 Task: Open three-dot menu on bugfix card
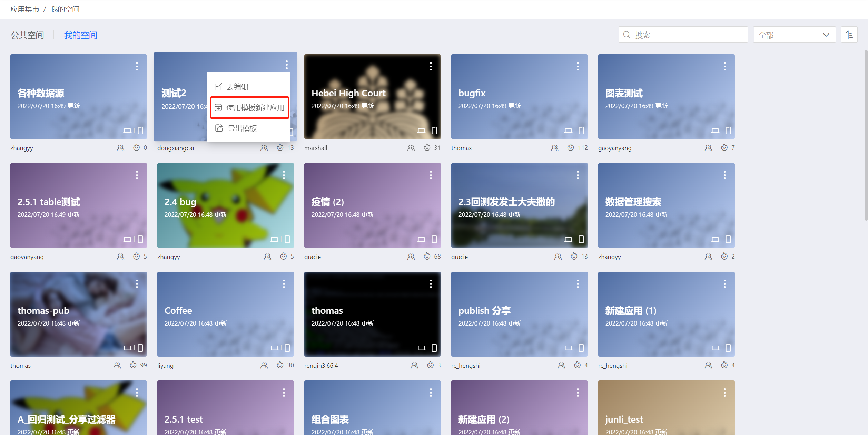(578, 66)
